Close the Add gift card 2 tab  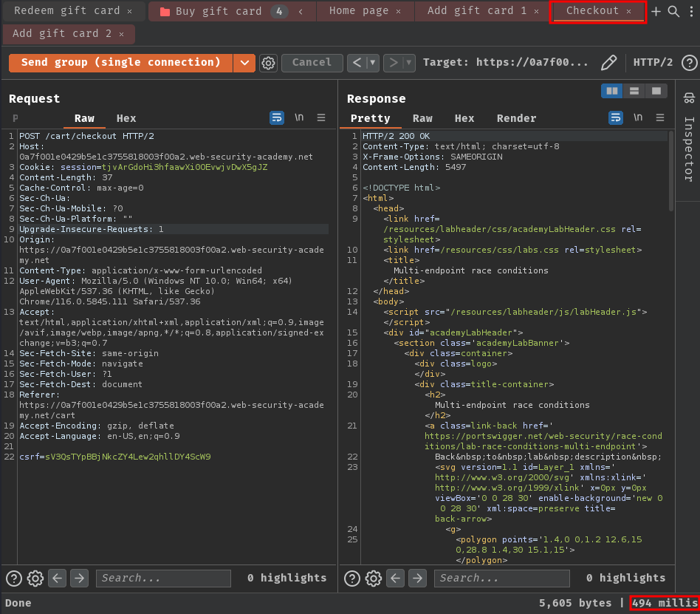tap(121, 34)
